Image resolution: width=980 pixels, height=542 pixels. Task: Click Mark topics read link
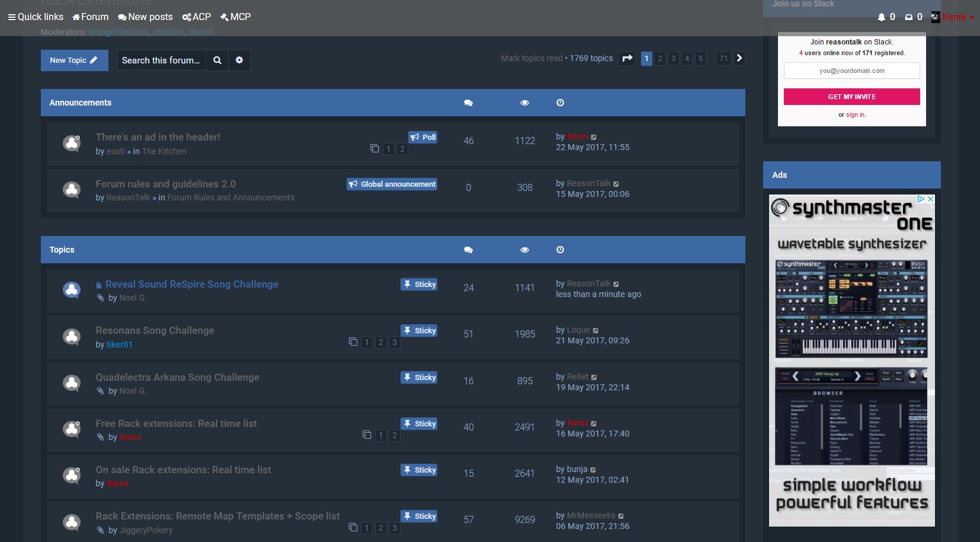click(x=531, y=58)
